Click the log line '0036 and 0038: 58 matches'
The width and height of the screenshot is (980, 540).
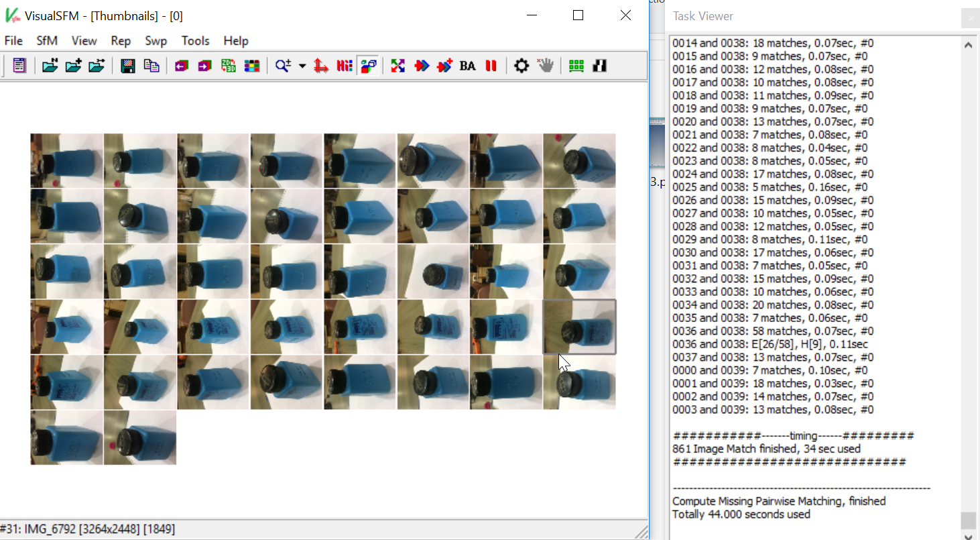773,331
